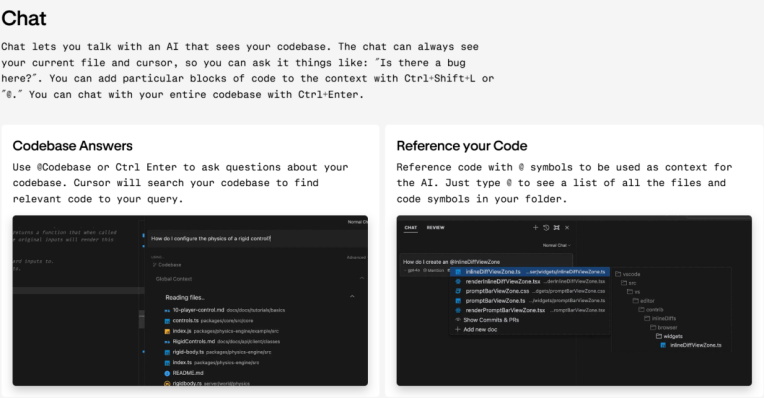Click the Reference your Code heading
Image resolution: width=765 pixels, height=398 pixels.
pos(462,146)
